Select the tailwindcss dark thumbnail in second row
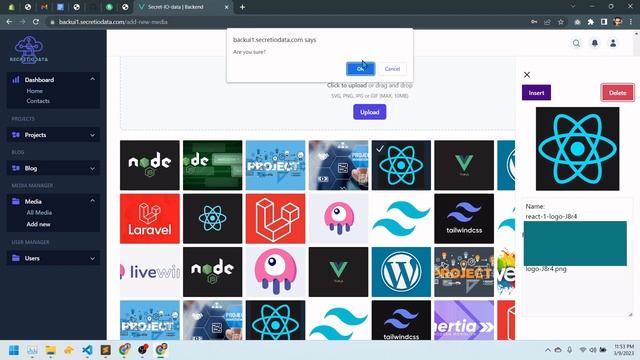The image size is (640, 360). point(464,219)
